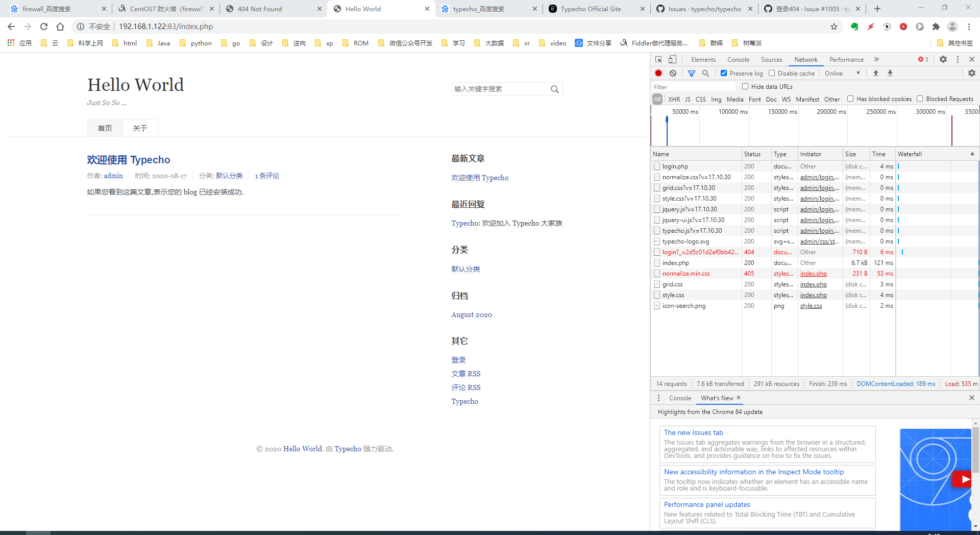Search within network requests
Viewport: 980px width, 535px height.
[706, 73]
